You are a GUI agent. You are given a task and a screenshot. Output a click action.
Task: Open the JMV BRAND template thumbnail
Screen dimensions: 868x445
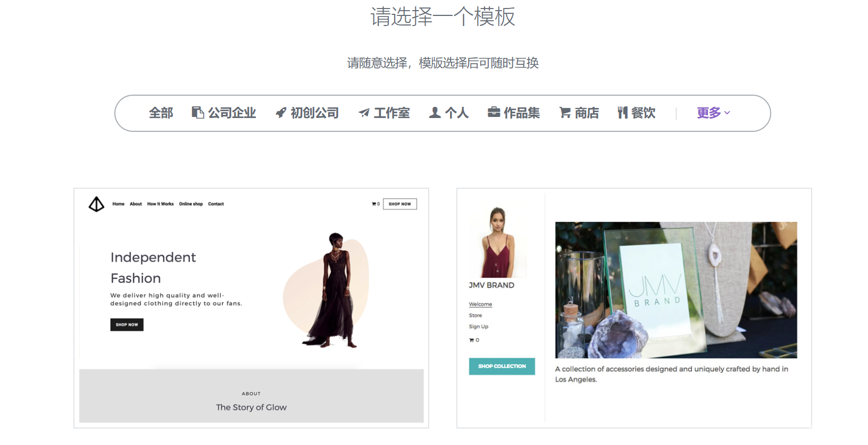tap(634, 308)
